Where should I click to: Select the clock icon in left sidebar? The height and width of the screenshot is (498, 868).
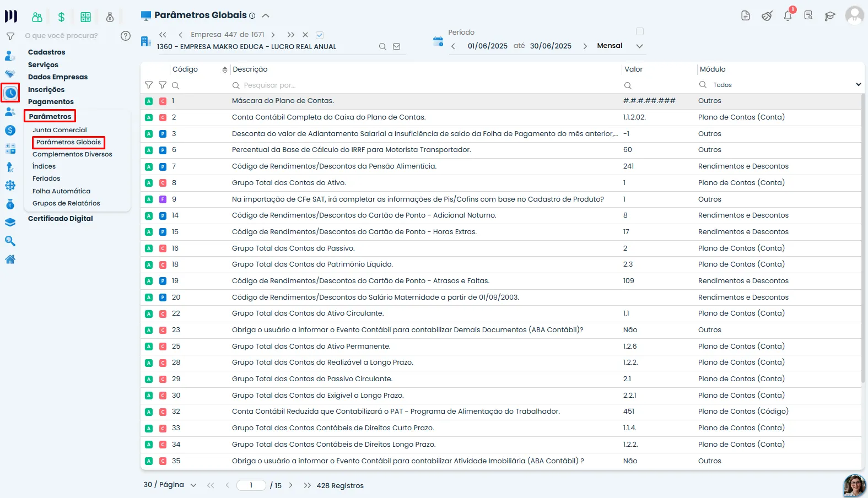pyautogui.click(x=10, y=93)
